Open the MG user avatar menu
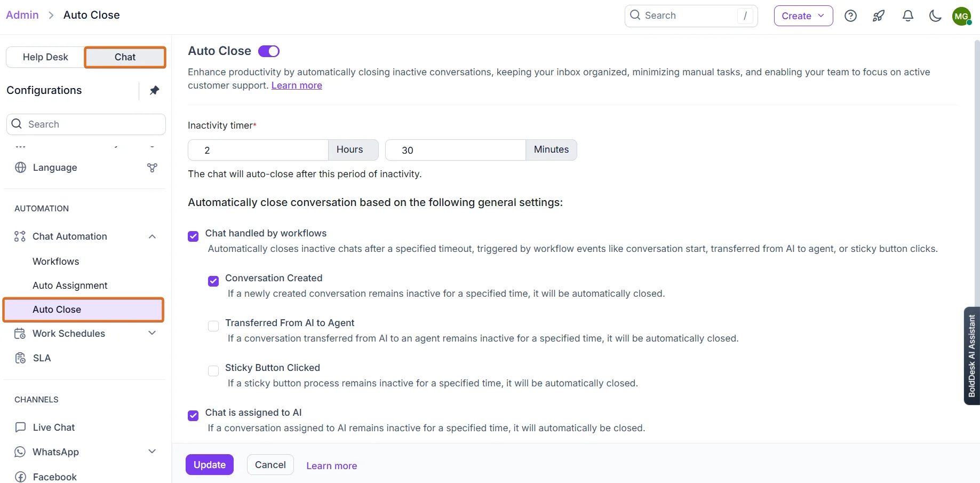Screen dimensions: 980x483 [x=961, y=16]
